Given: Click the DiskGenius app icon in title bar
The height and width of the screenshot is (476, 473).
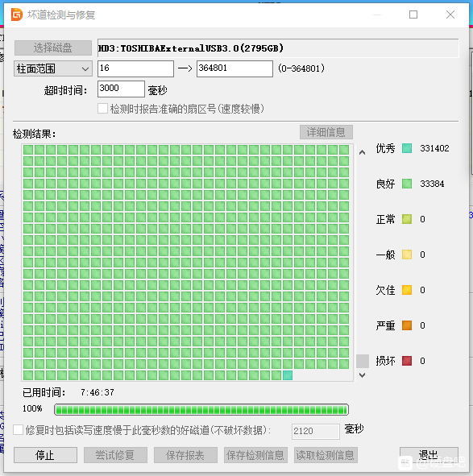Looking at the screenshot, I should point(17,14).
